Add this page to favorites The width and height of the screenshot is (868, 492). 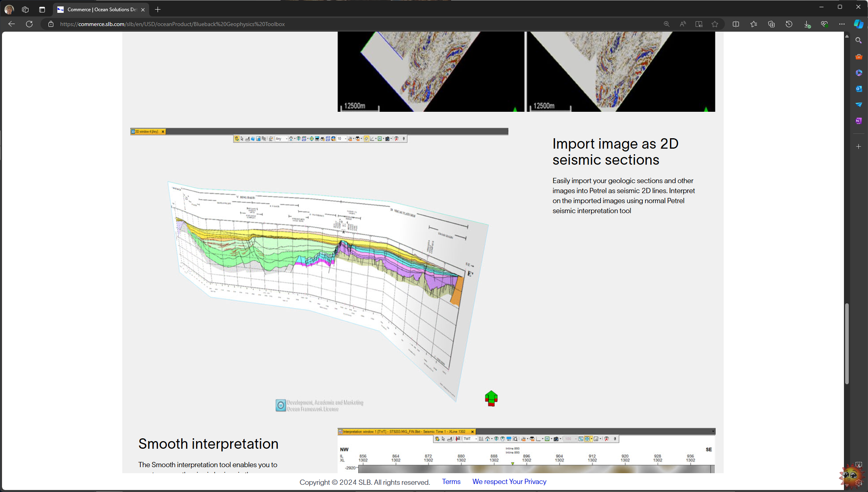click(x=715, y=24)
